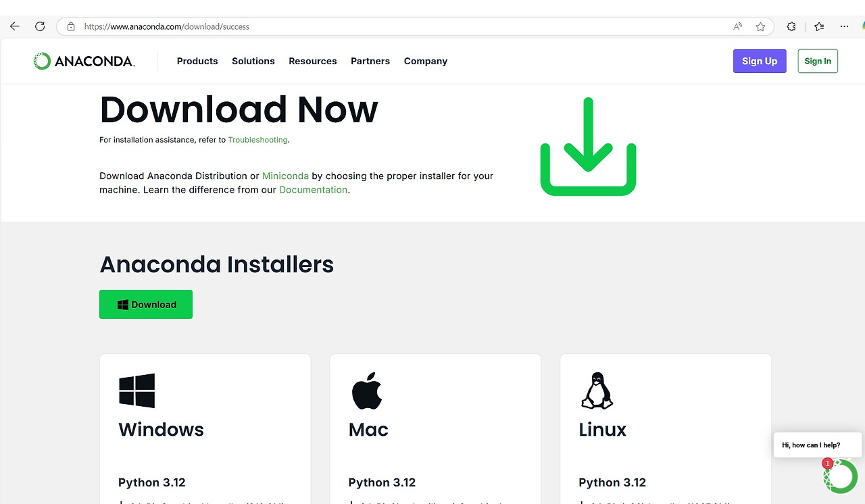Click the Anaconda Installers heading
865x504 pixels.
point(217,264)
